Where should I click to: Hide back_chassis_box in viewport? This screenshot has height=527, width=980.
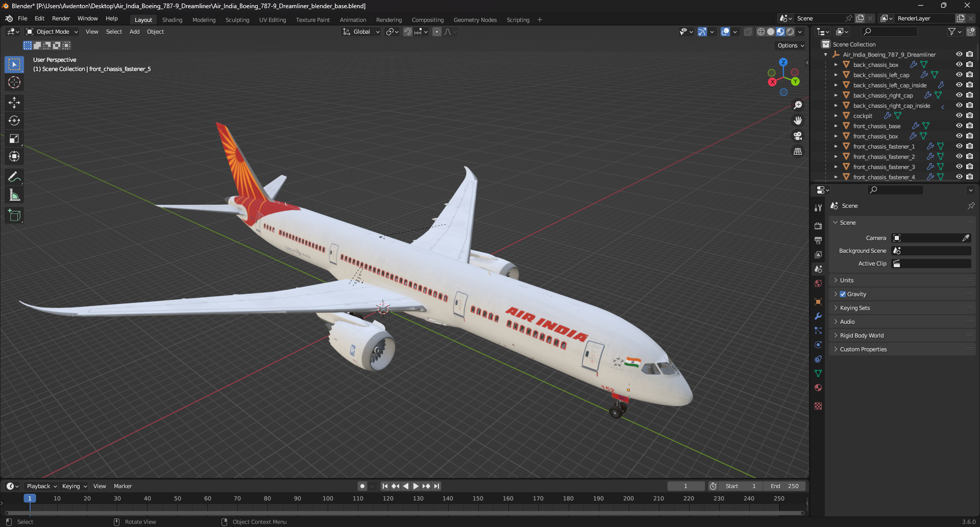click(x=959, y=65)
